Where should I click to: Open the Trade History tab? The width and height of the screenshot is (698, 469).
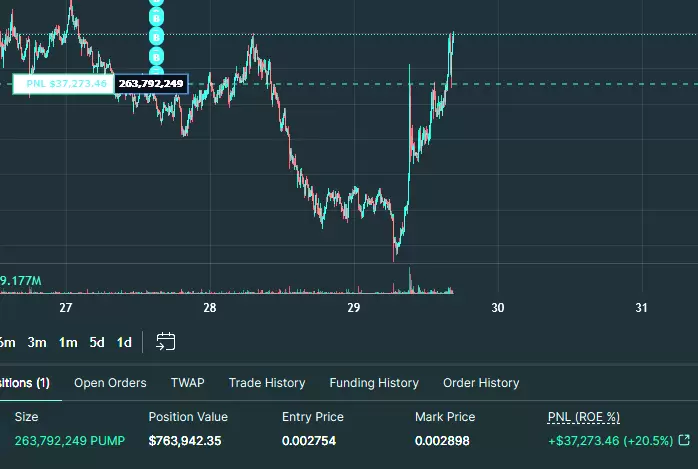pyautogui.click(x=267, y=383)
